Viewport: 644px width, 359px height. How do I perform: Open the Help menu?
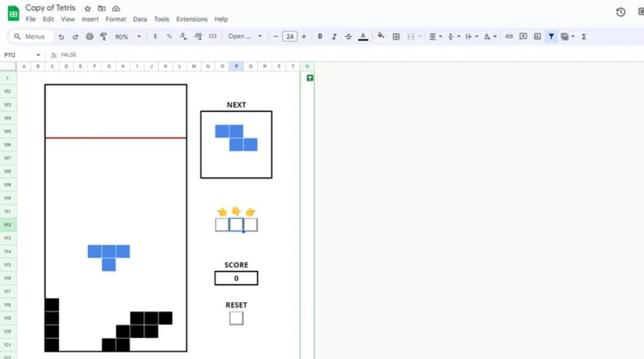pos(221,19)
